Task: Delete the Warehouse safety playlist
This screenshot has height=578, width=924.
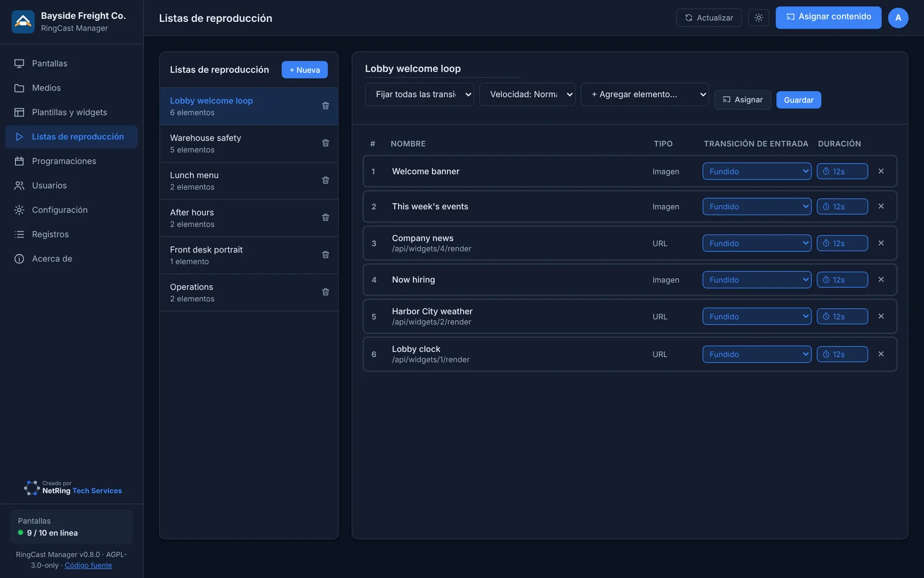Action: (326, 143)
